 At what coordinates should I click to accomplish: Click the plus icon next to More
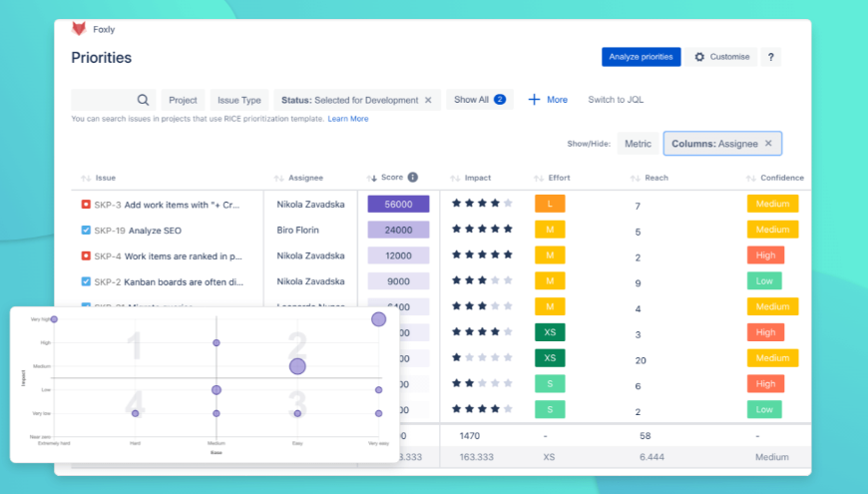pyautogui.click(x=534, y=100)
